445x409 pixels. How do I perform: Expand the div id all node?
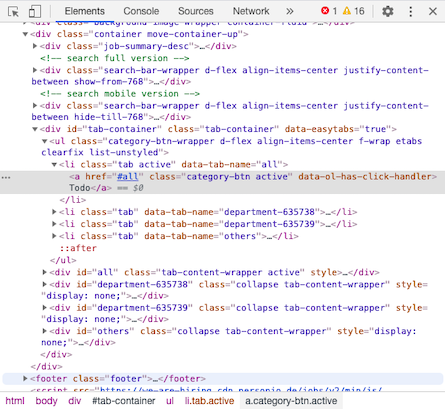coord(44,272)
